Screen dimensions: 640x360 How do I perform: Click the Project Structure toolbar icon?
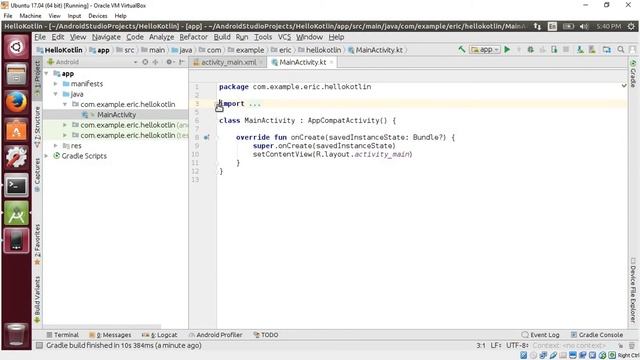(607, 49)
